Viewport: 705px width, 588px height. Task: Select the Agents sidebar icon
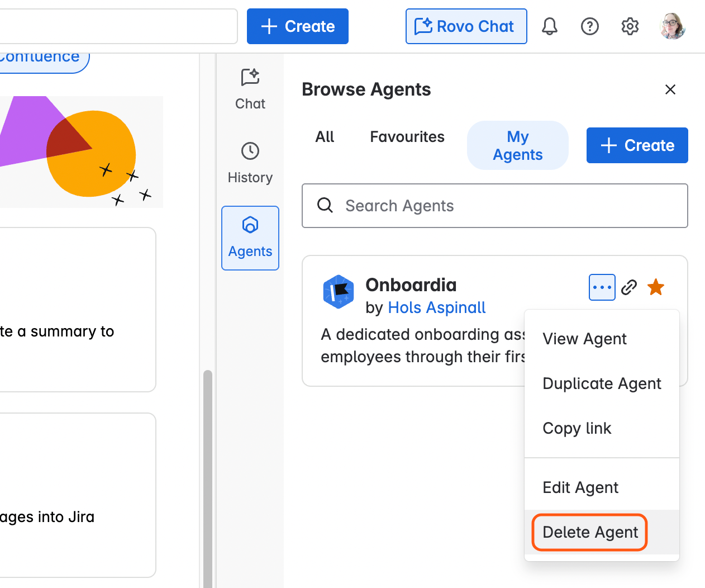tap(250, 238)
